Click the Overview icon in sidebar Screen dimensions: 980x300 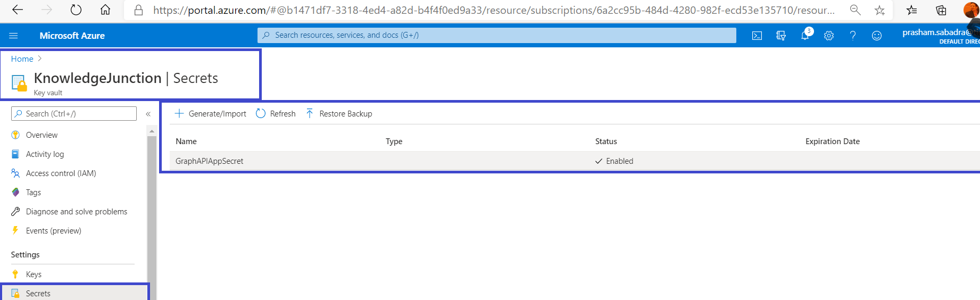coord(15,135)
